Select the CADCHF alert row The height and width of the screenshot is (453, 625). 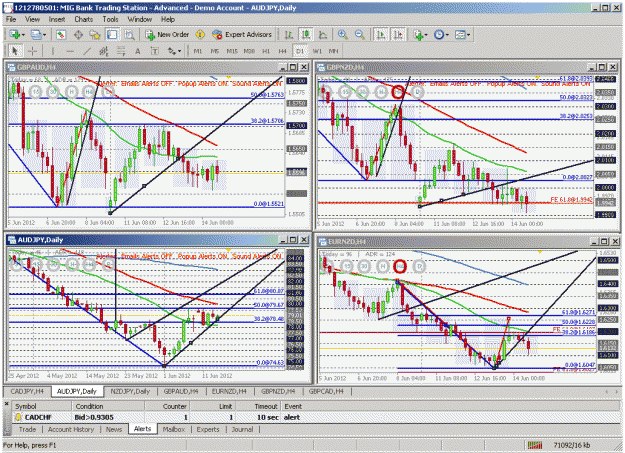pyautogui.click(x=315, y=417)
